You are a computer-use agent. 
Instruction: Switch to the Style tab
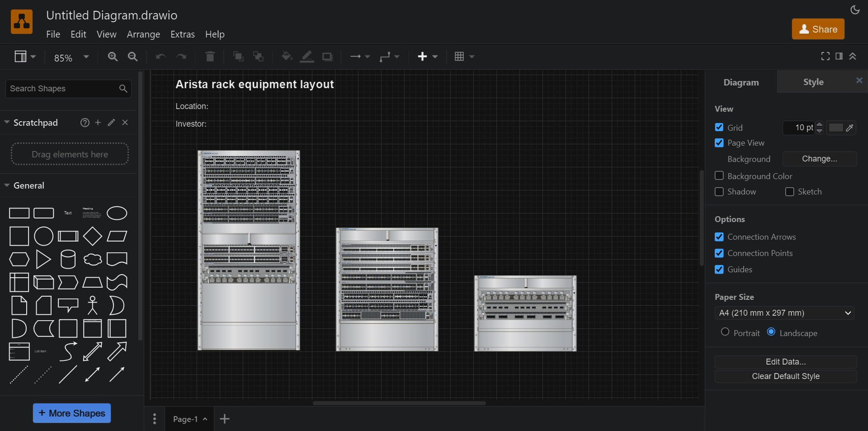pyautogui.click(x=813, y=82)
